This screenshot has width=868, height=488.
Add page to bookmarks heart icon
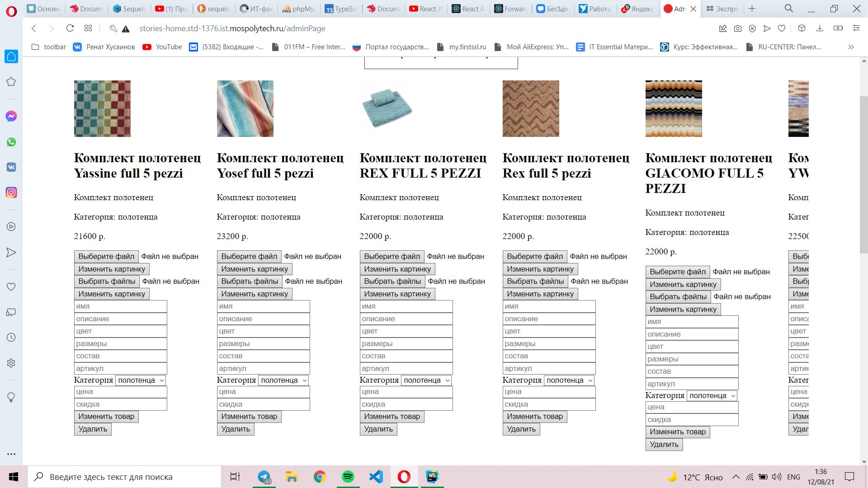click(782, 28)
